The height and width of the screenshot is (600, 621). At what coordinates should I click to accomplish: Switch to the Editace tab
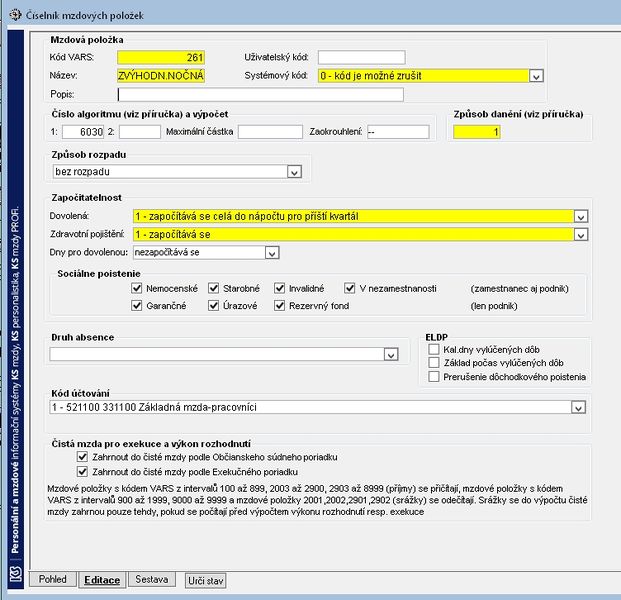coord(102,580)
